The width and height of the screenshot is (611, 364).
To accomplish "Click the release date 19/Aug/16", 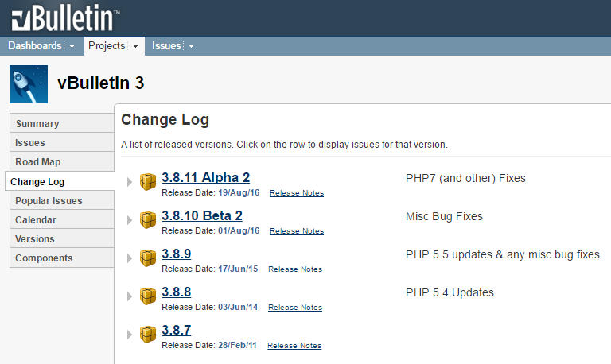I will [239, 192].
